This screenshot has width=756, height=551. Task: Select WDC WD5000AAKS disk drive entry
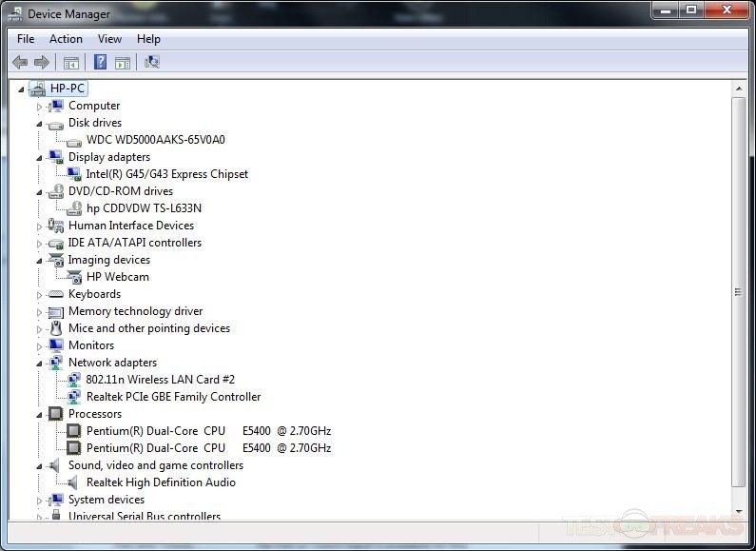coord(155,140)
